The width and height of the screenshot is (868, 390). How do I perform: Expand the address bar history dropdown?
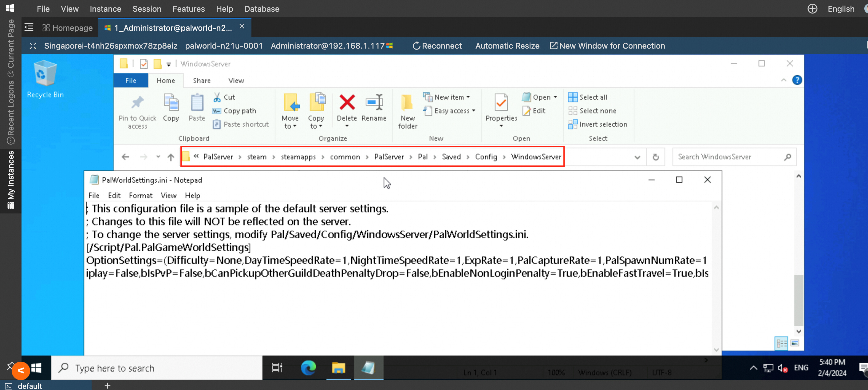637,157
